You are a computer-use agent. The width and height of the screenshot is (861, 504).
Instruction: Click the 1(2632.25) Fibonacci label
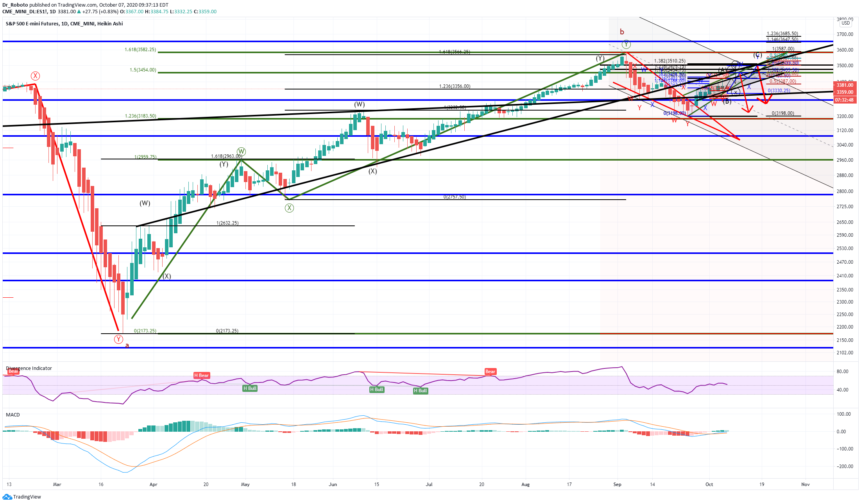(x=227, y=223)
